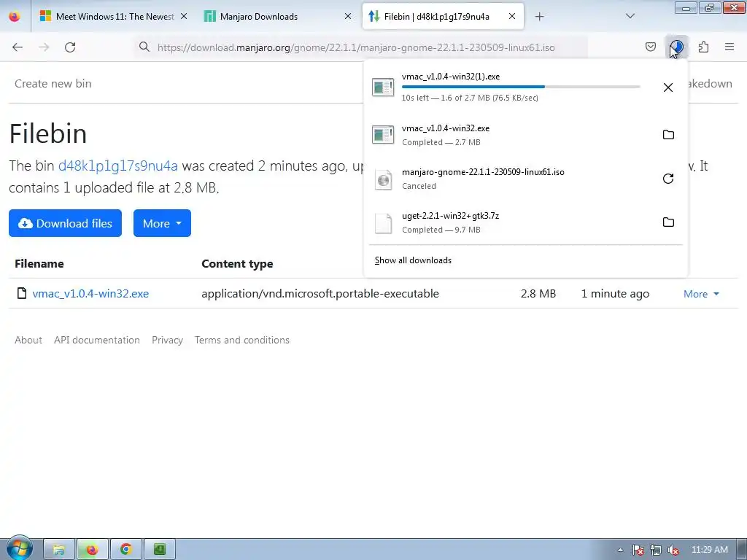Open bin link d48k1p1g17s9nu4a
The image size is (747, 560).
(117, 166)
